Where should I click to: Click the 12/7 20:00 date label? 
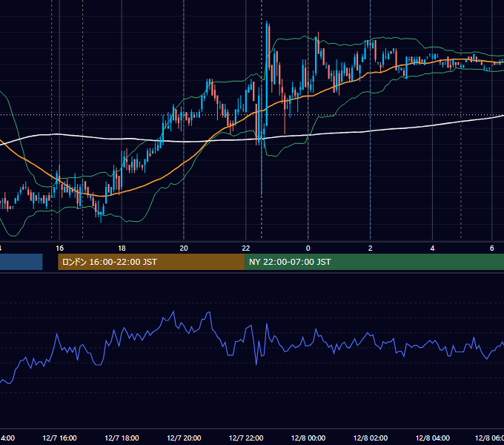pos(184,438)
